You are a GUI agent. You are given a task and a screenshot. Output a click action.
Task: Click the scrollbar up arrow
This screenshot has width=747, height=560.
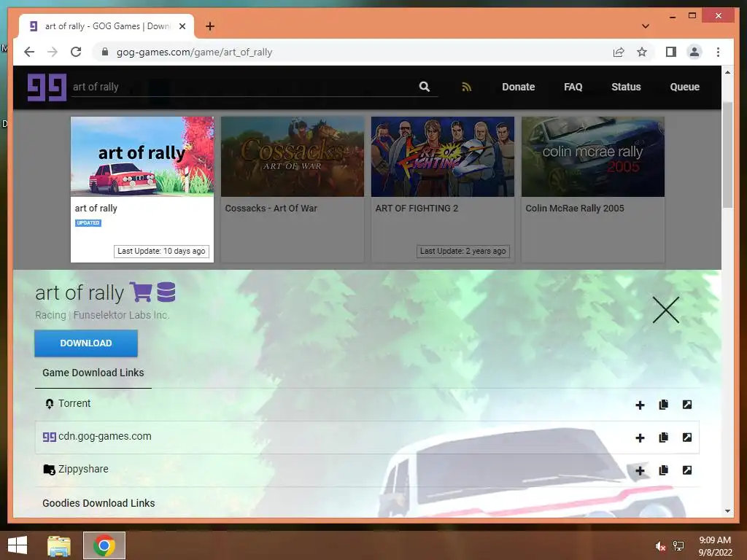point(727,72)
